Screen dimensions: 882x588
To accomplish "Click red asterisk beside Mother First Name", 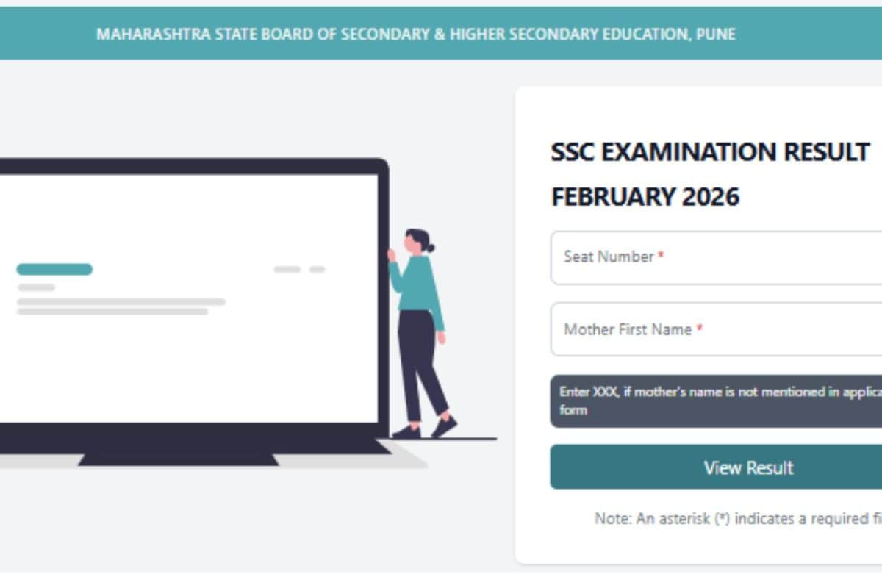I will [700, 329].
